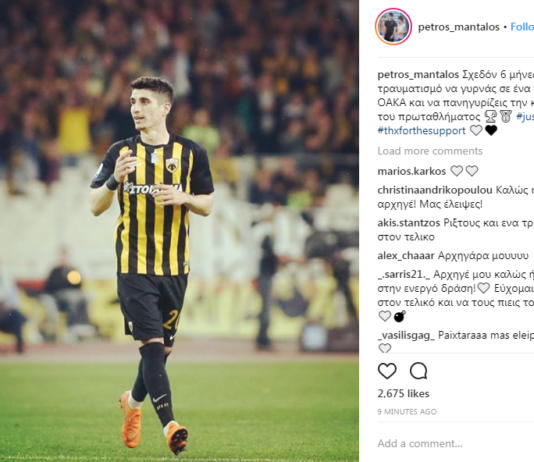Open _.sarris21._ commenter profile
The width and height of the screenshot is (534, 462).
[x=404, y=274]
